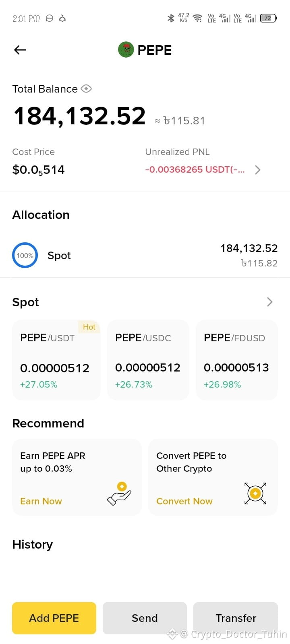Tap the Bluetooth status bar icon
This screenshot has width=290, height=644.
(171, 18)
